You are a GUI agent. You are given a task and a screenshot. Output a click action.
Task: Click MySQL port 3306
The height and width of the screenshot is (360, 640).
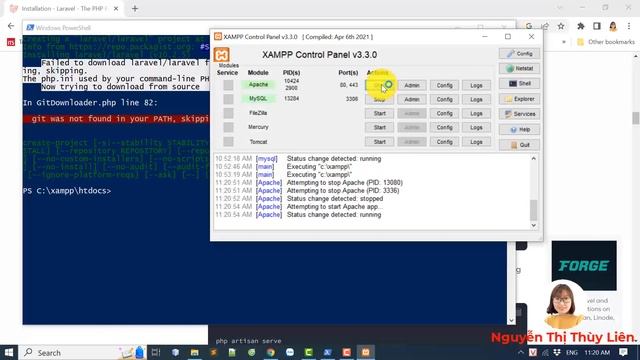point(351,99)
